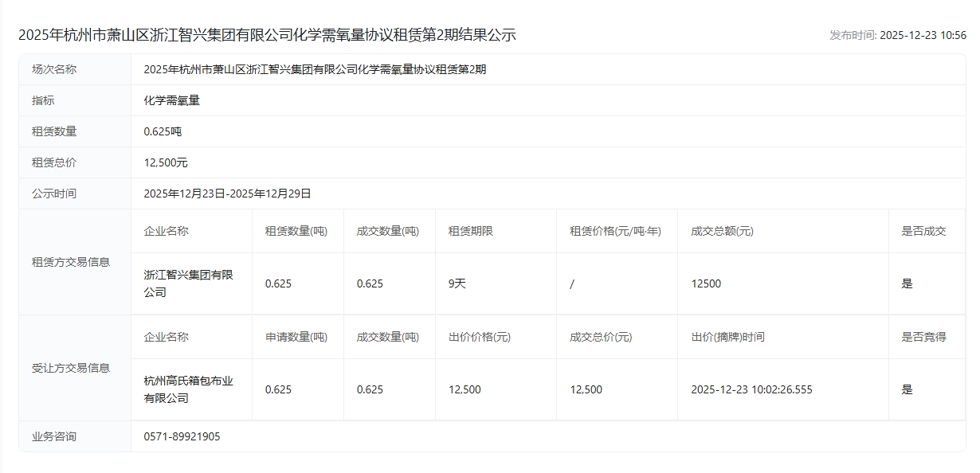This screenshot has width=980, height=473.
Task: Select the 0.625吨 lease quantity value
Action: coord(163,131)
